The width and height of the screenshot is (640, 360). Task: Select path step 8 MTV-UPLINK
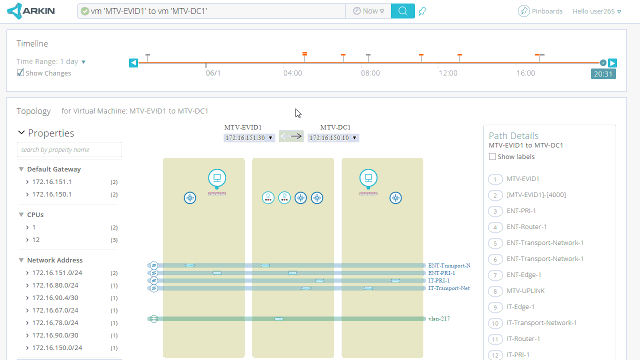516,291
